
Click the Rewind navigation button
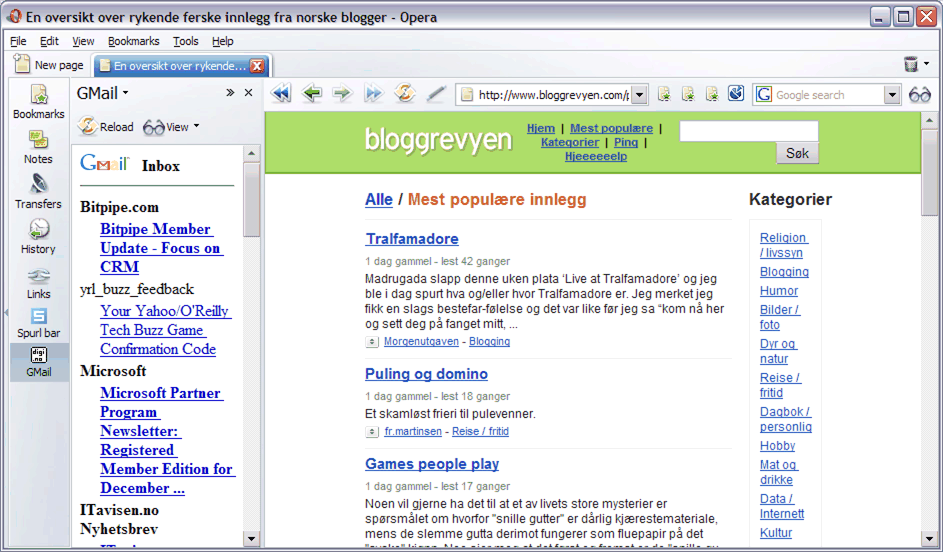[x=281, y=94]
